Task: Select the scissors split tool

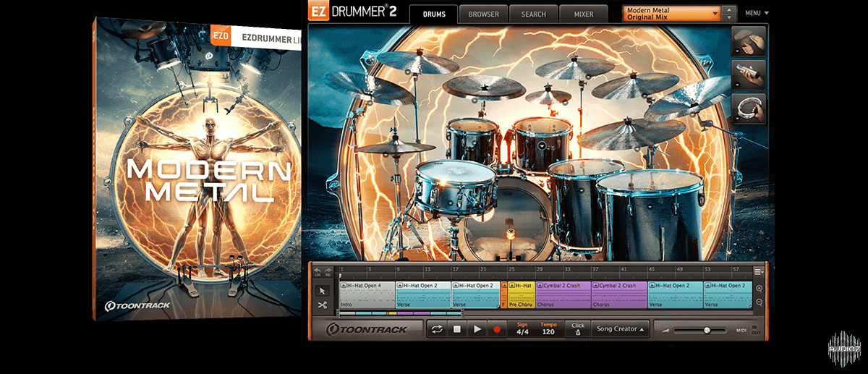Action: [323, 305]
